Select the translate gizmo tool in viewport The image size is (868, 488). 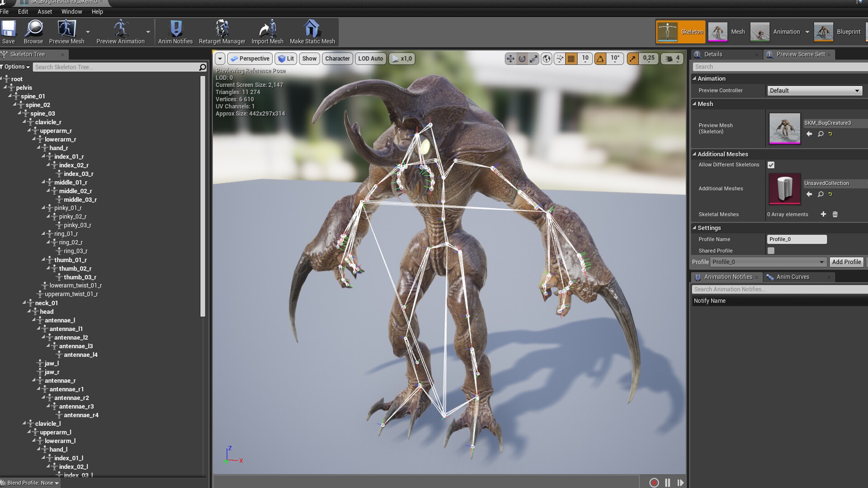pos(510,59)
